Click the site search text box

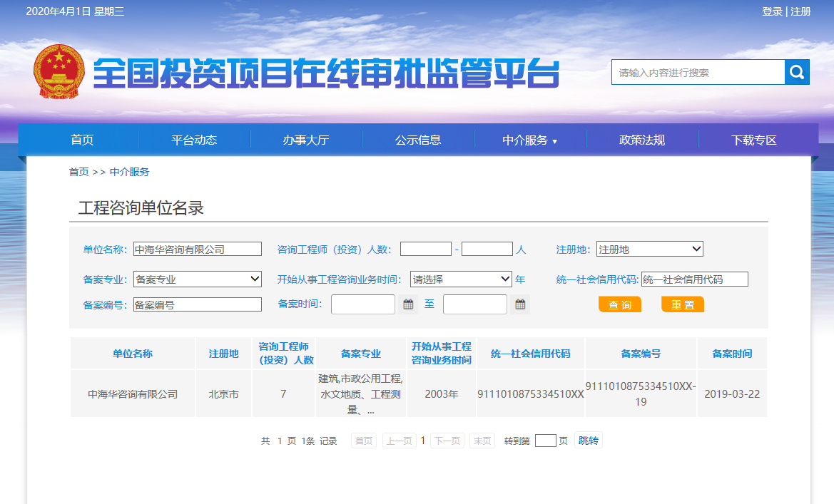click(x=698, y=72)
